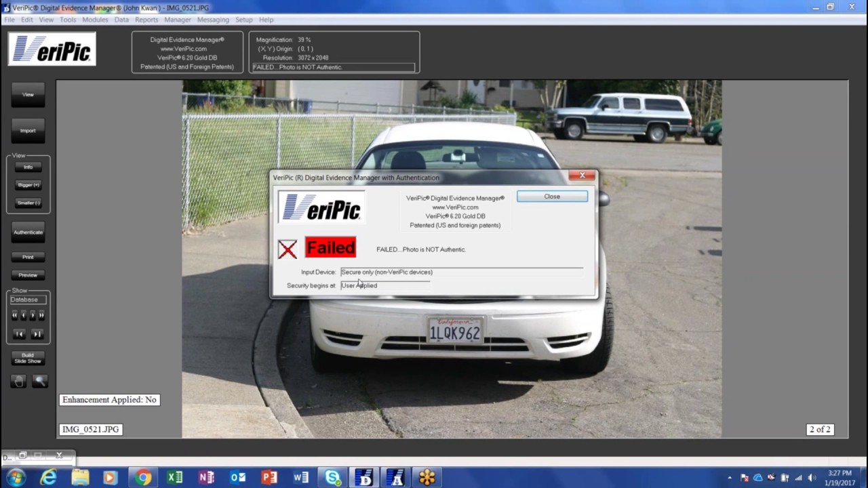This screenshot has width=868, height=488.
Task: Switch to VeriPic 'A' taskbar icon
Action: tap(395, 478)
